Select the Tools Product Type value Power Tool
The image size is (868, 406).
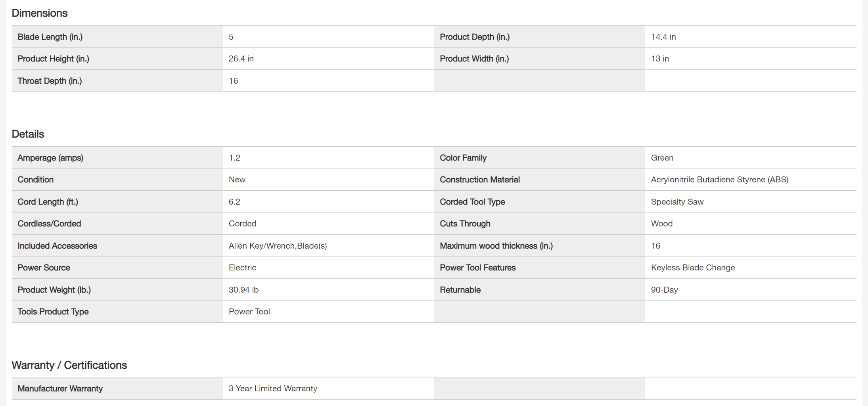pos(249,312)
